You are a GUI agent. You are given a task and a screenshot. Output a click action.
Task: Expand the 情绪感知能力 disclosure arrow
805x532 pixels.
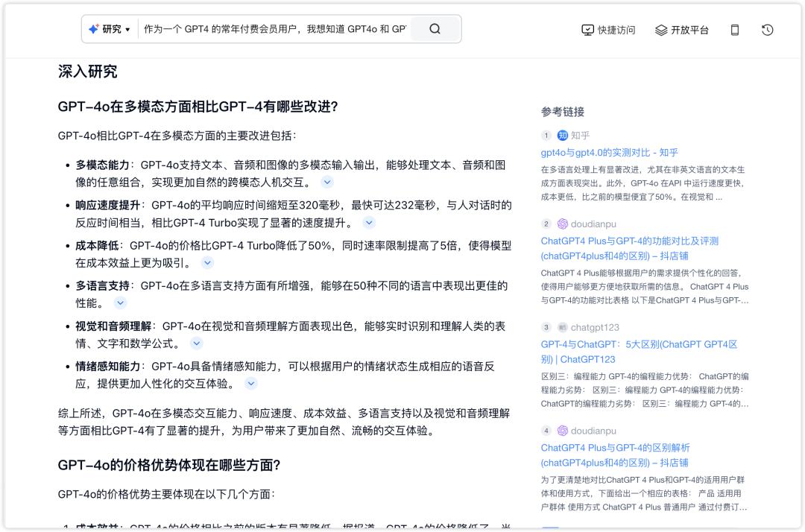click(x=250, y=383)
